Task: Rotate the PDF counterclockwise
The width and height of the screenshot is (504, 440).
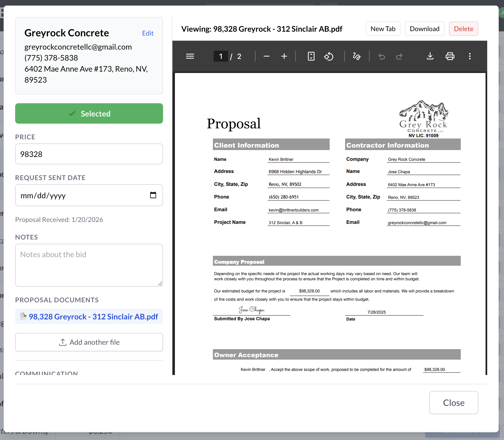Action: point(329,56)
